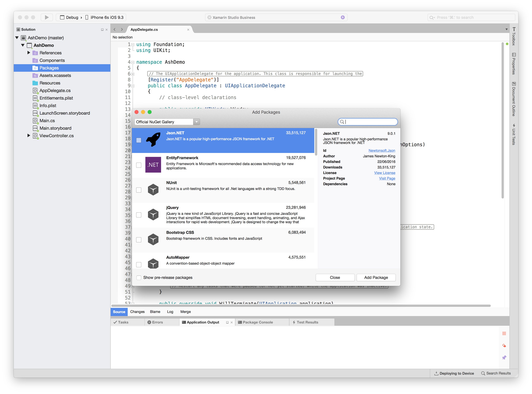The image size is (532, 394).
Task: Navigate back in editor history
Action: (115, 29)
